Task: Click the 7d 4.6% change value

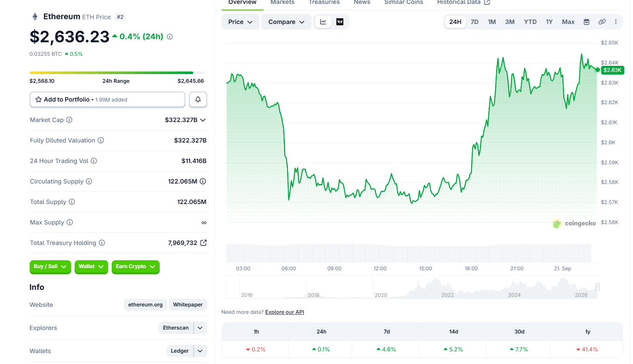Action: coord(387,350)
